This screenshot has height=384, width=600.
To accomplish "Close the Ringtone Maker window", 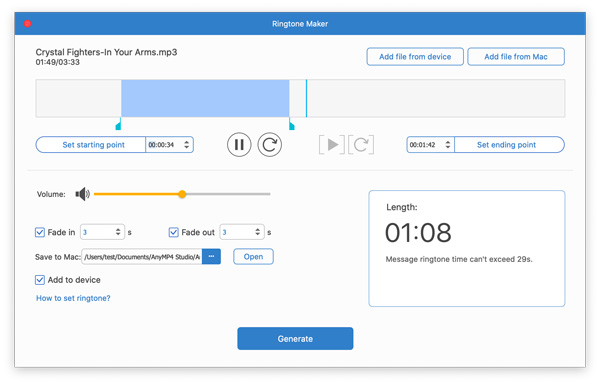I will (27, 24).
